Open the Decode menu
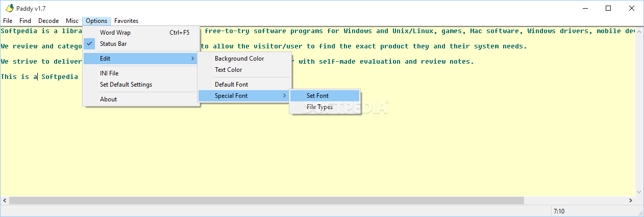This screenshot has height=217, width=644. click(48, 21)
